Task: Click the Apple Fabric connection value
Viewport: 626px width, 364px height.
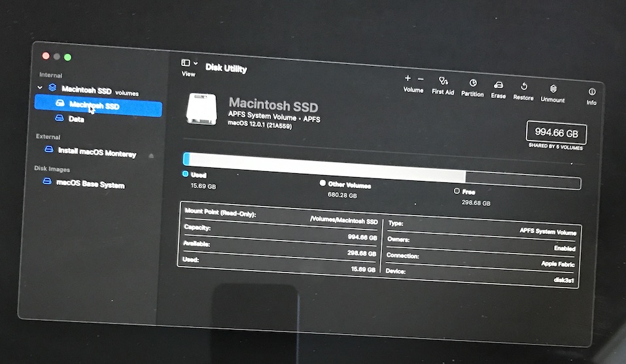Action: point(558,263)
